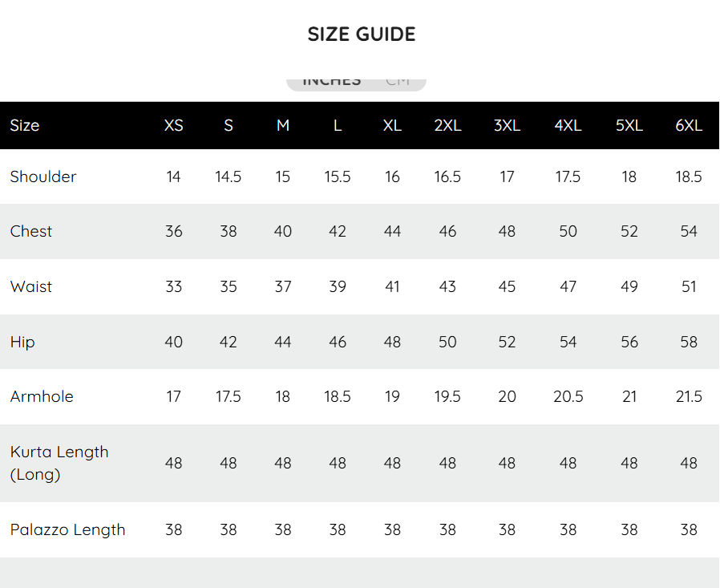Click the Hip value 52 for 3XL
Viewport: 720px width, 588px height.
(x=507, y=343)
